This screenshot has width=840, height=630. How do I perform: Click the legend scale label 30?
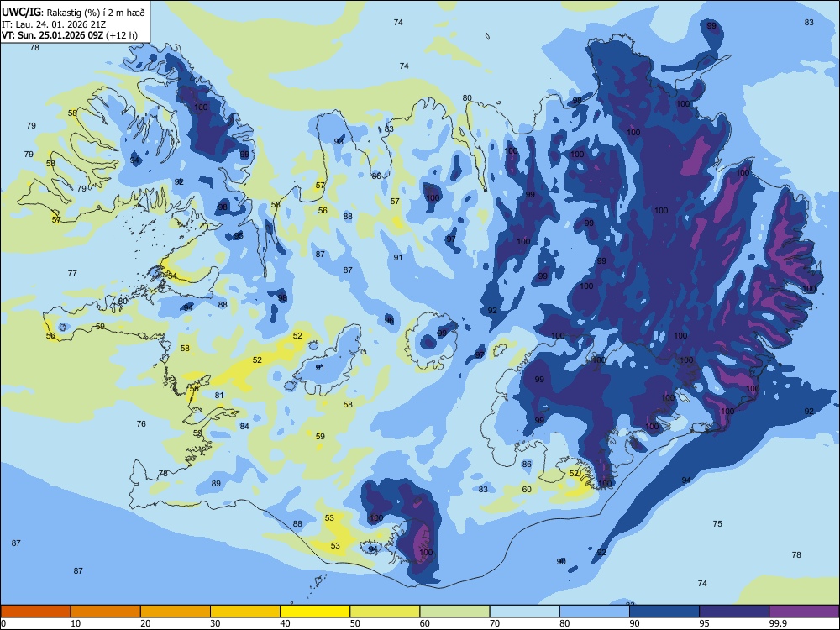[x=215, y=623]
